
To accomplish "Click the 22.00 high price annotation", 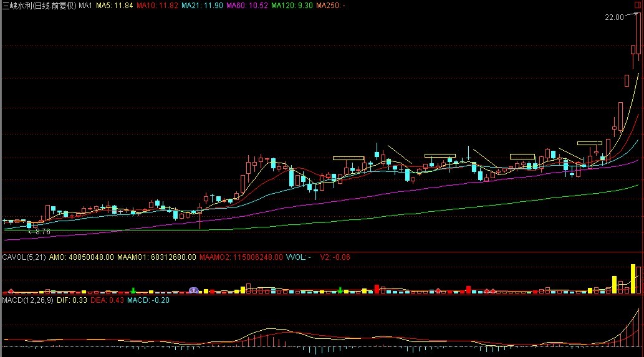I will point(613,17).
